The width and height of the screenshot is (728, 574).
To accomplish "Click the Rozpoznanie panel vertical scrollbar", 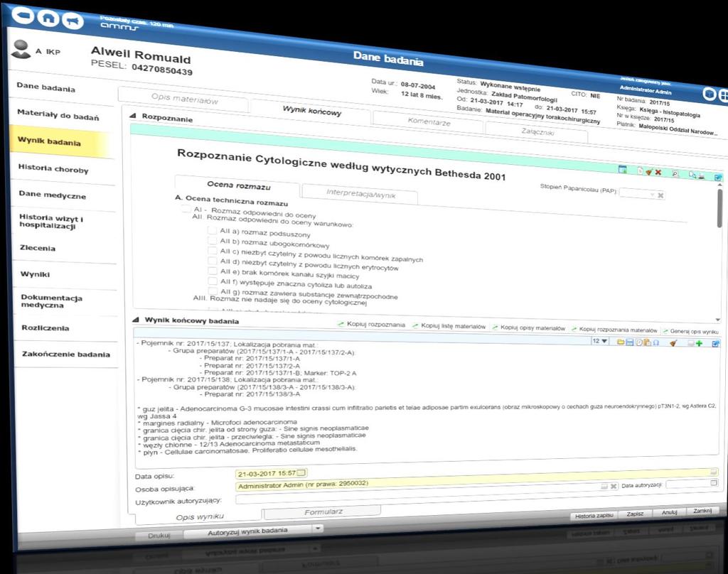I will tap(720, 209).
